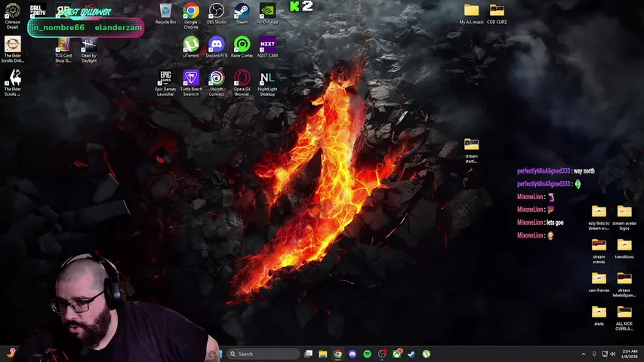This screenshot has width=644, height=362.
Task: Open the stream starting folder
Action: tap(471, 150)
